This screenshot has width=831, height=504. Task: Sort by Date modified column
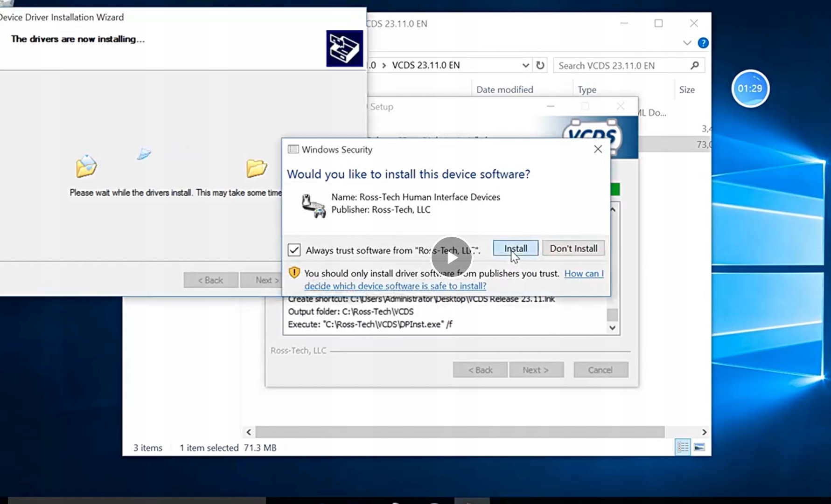(504, 90)
